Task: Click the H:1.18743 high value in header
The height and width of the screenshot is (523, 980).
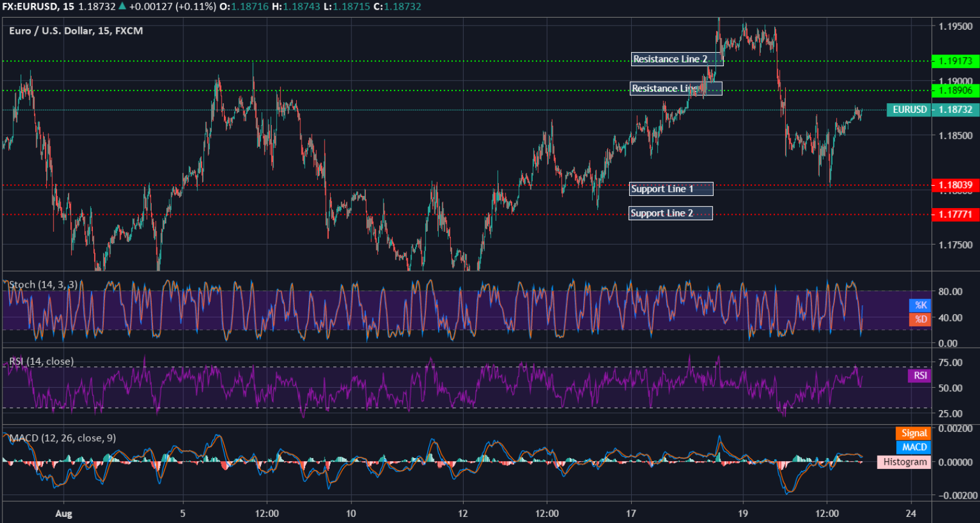Action: point(296,7)
